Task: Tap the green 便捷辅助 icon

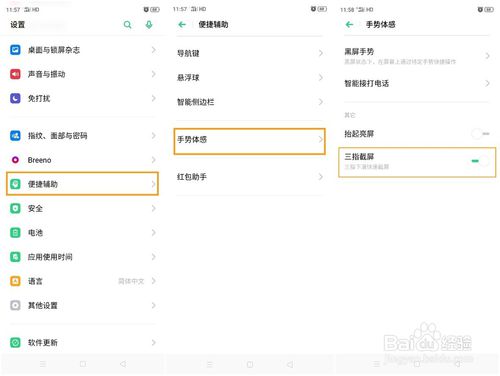Action: pyautogui.click(x=15, y=184)
